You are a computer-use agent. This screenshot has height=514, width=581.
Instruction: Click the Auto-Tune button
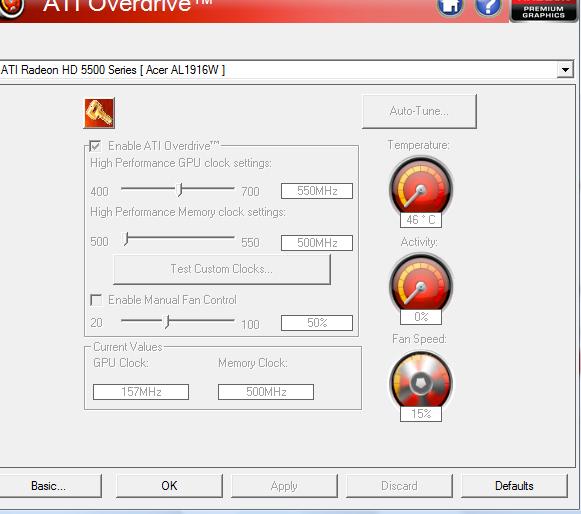coord(419,111)
